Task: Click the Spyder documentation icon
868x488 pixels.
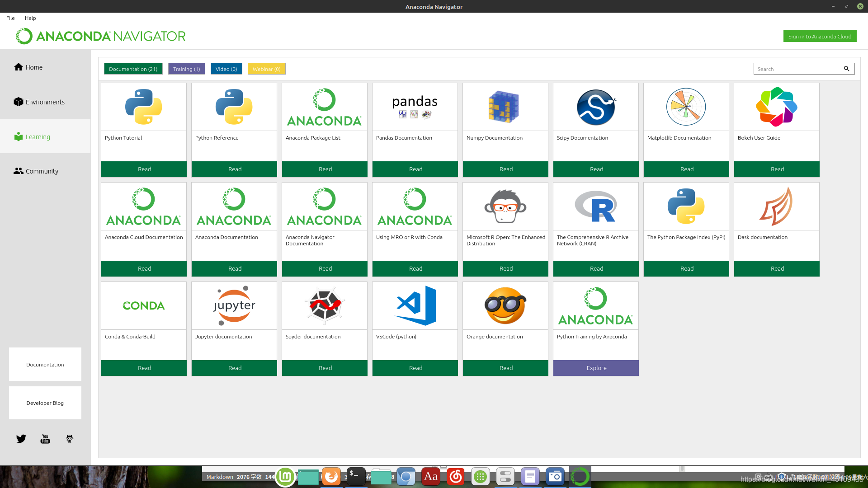Action: [325, 305]
